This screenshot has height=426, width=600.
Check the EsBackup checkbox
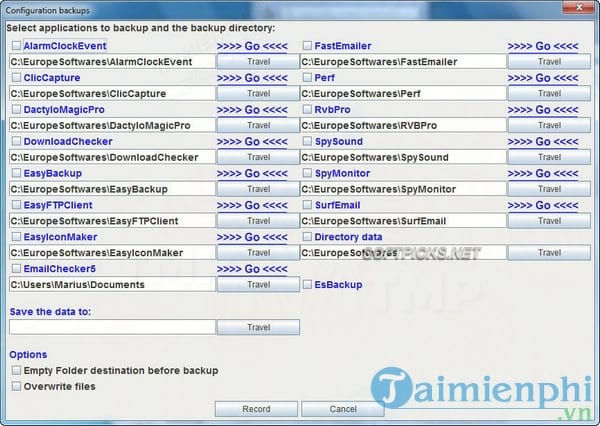tap(307, 284)
